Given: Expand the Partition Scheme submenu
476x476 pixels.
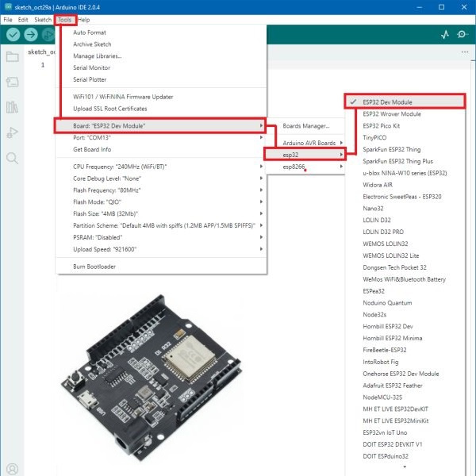Looking at the screenshot, I should (x=159, y=225).
